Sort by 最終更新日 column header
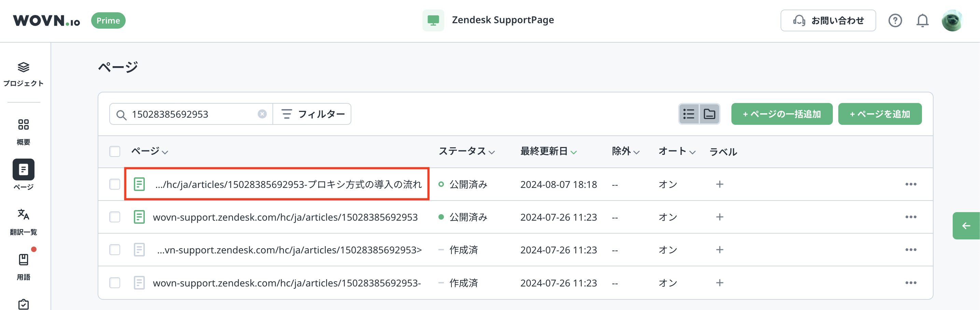980x310 pixels. coord(548,151)
